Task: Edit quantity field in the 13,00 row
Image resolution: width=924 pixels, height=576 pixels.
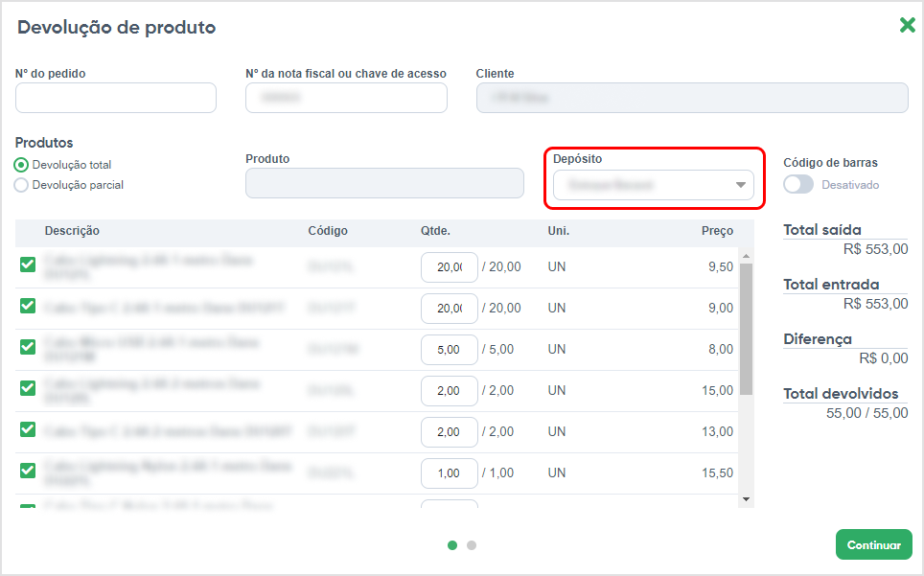Action: [449, 432]
